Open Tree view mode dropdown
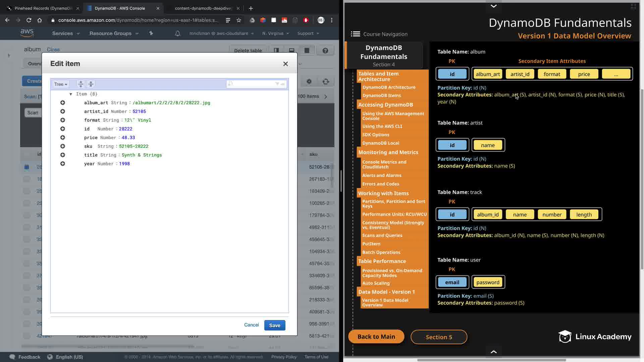 [61, 84]
